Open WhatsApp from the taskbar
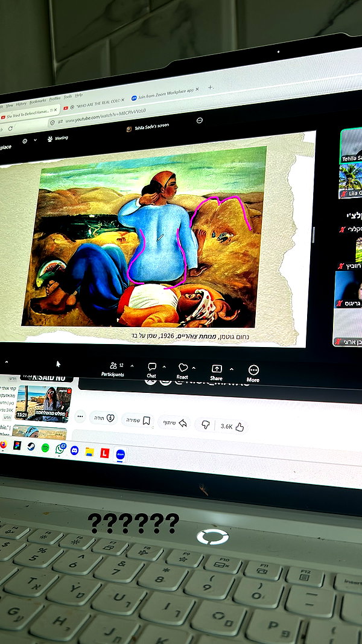 coord(60,448)
